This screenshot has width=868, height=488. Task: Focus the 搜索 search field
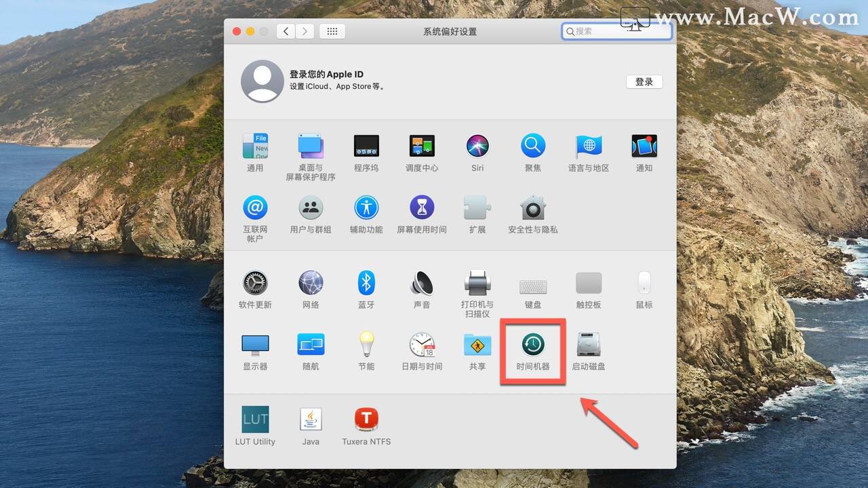[x=616, y=31]
